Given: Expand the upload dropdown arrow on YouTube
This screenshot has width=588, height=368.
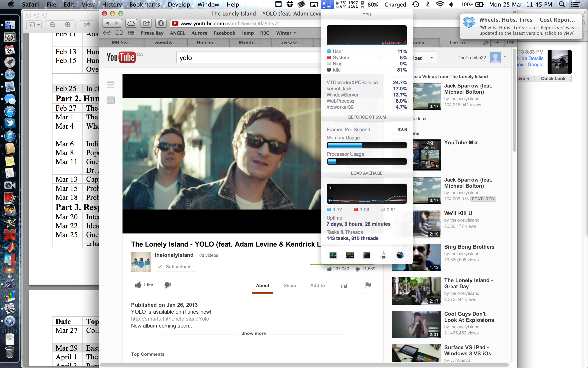Looking at the screenshot, I should [x=432, y=58].
